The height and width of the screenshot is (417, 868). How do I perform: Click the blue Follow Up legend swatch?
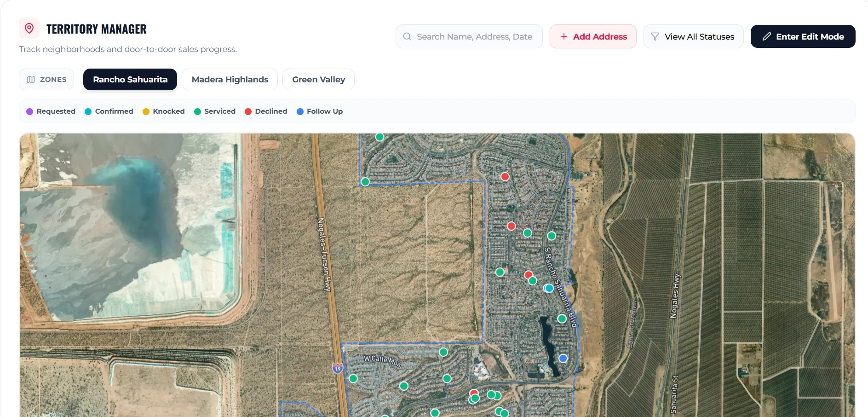pos(300,111)
